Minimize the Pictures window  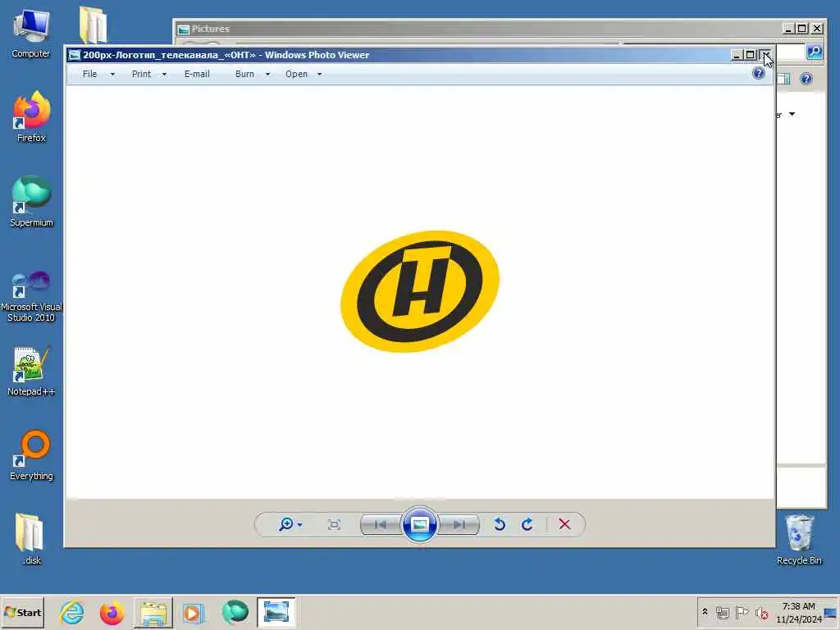click(787, 29)
